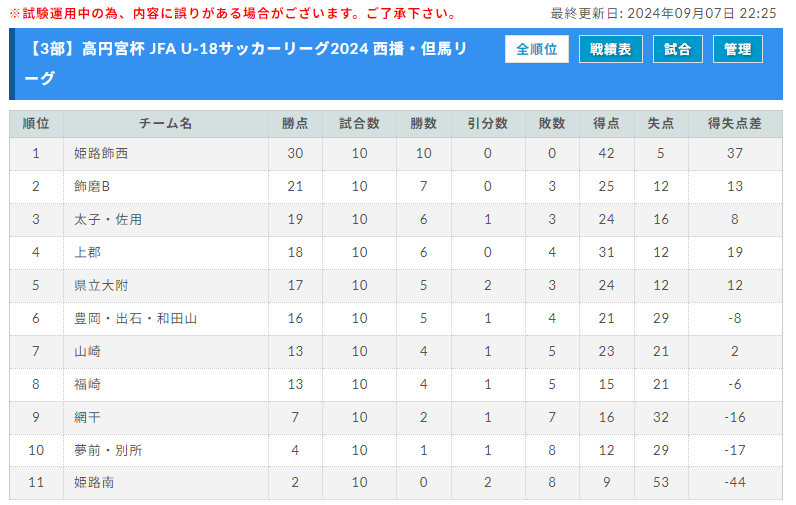The width and height of the screenshot is (796, 505).
Task: Click the 管理 button
Action: click(738, 49)
